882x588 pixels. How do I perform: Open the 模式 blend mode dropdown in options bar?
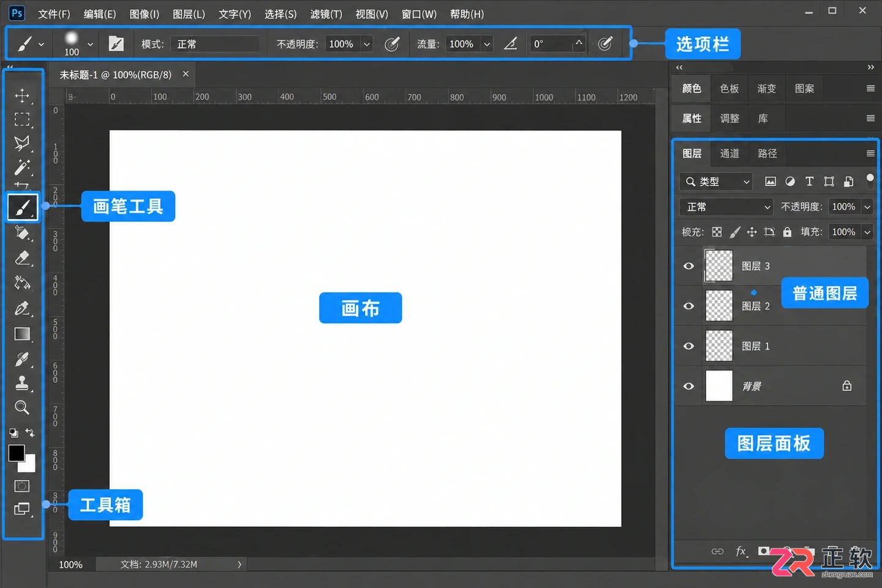215,44
